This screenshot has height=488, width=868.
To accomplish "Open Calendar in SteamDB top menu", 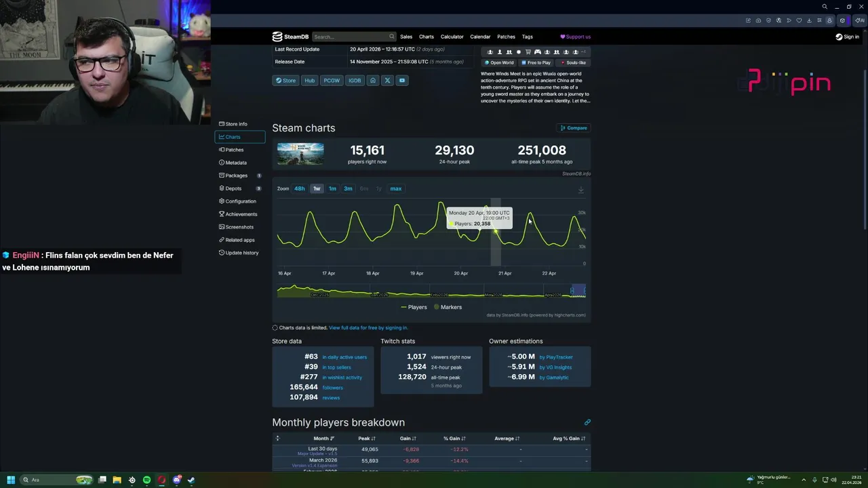I will pos(480,37).
